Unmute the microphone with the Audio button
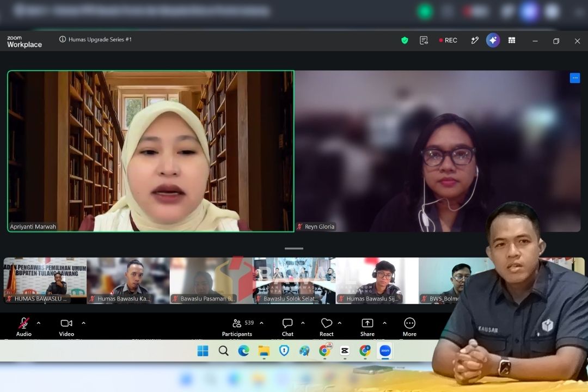 tap(23, 327)
